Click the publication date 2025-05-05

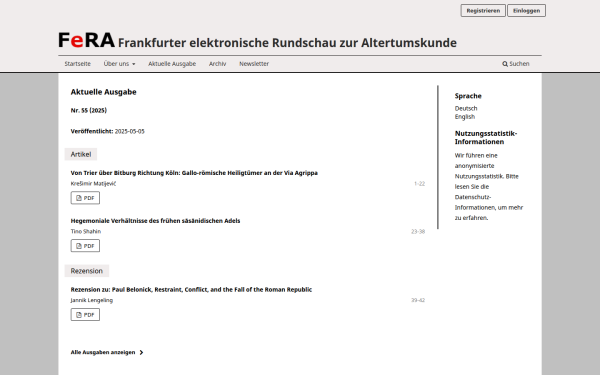130,131
